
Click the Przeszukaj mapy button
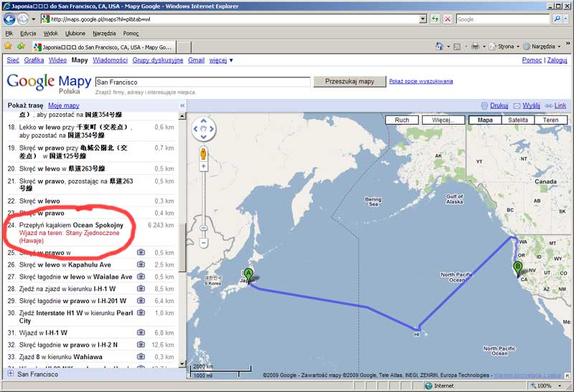tap(349, 82)
